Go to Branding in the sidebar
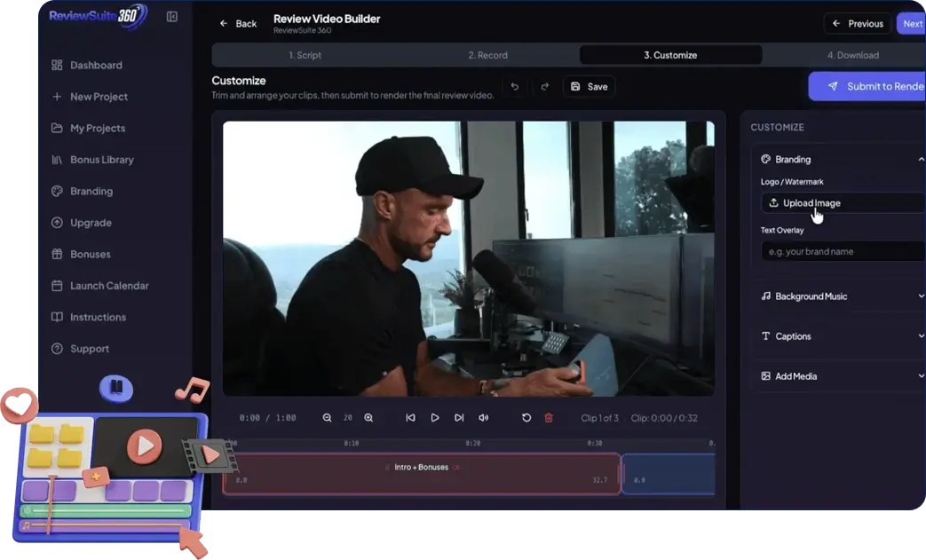The height and width of the screenshot is (560, 926). tap(82, 191)
